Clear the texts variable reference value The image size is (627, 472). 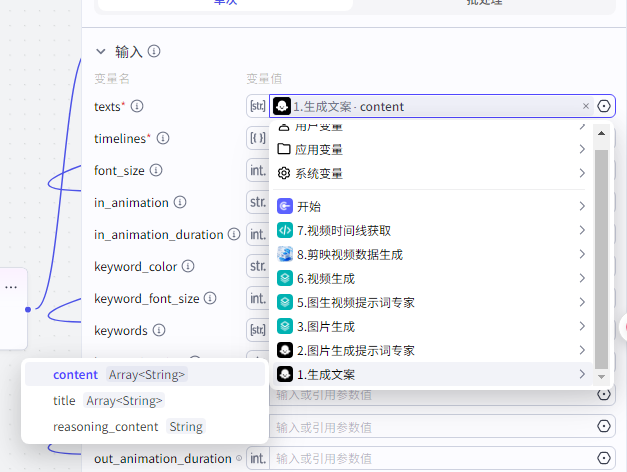point(586,106)
